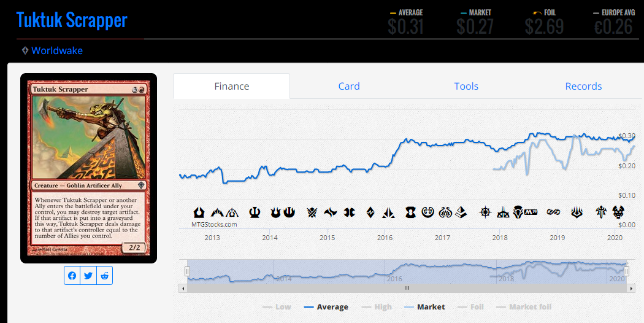This screenshot has width=644, height=323.
Task: Click the Rivals of Ixalan set symbol
Action: pos(503,212)
